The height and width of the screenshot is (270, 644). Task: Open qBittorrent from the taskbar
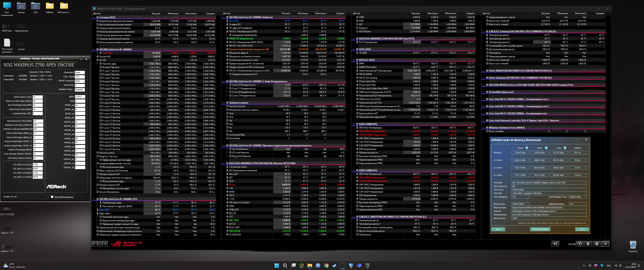tap(318, 265)
